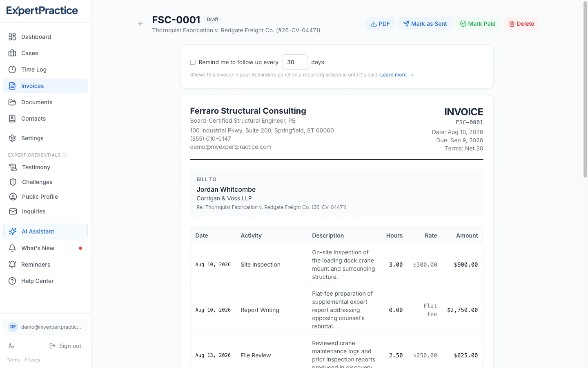The image size is (588, 368).
Task: Click the Terms: Net 30 text
Action: [464, 148]
